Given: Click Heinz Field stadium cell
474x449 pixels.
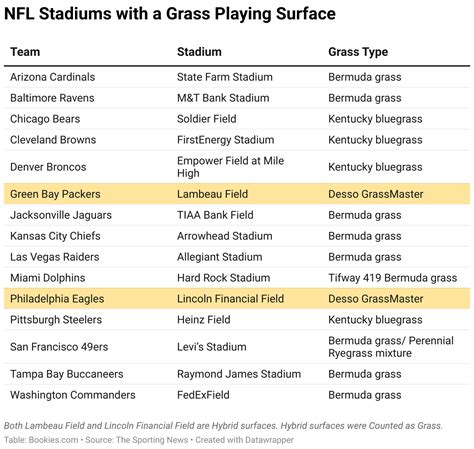Looking at the screenshot, I should tap(204, 320).
